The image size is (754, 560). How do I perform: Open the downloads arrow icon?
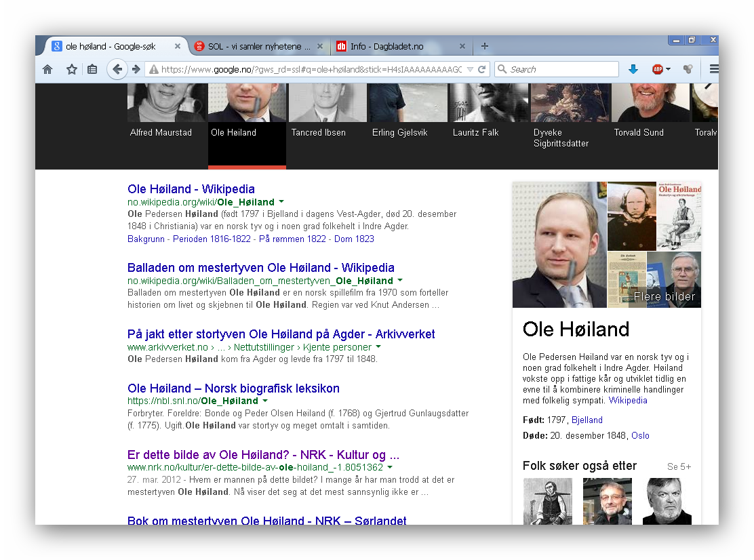pos(633,69)
